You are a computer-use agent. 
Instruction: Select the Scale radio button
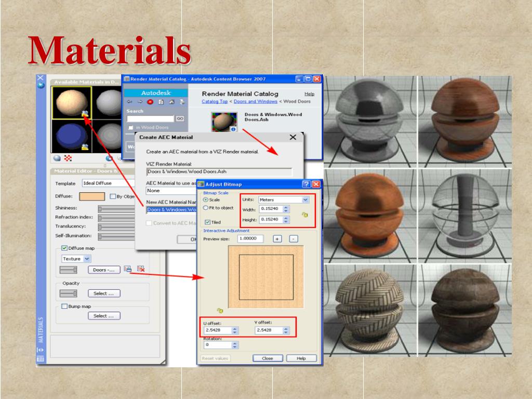tap(206, 200)
